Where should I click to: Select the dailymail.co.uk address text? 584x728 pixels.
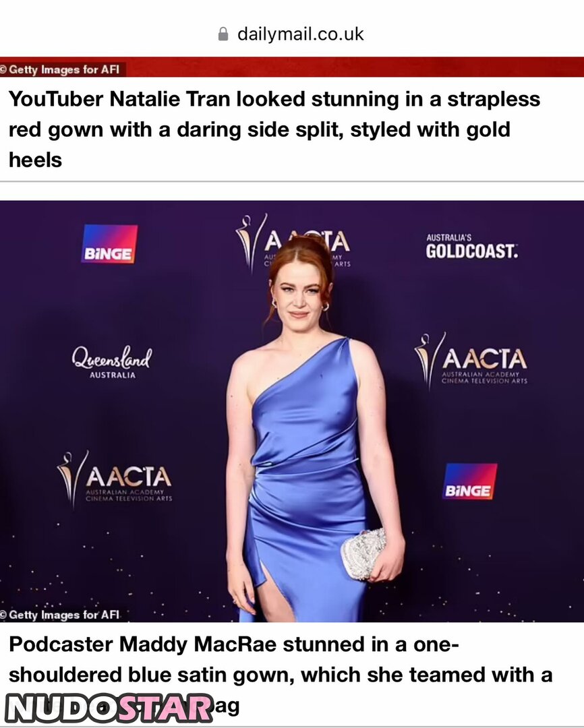pyautogui.click(x=300, y=34)
